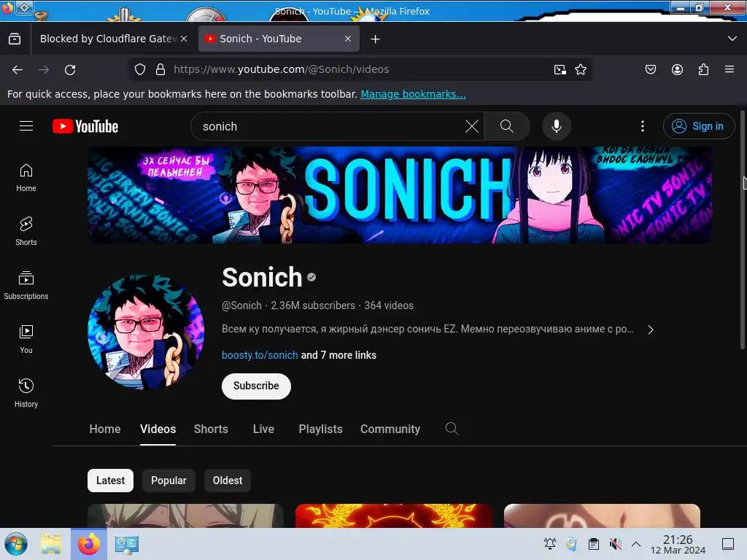Viewport: 747px width, 560px height.
Task: Click the muted volume tray icon
Action: 615,544
